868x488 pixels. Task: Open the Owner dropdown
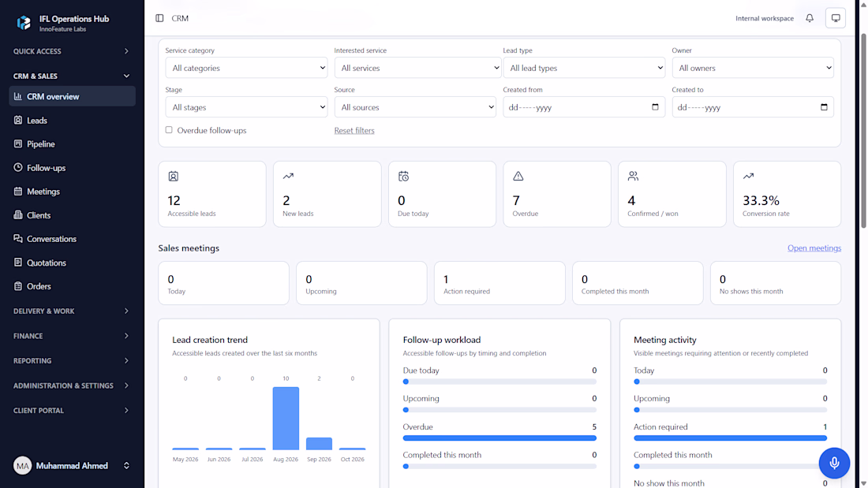[x=753, y=68]
